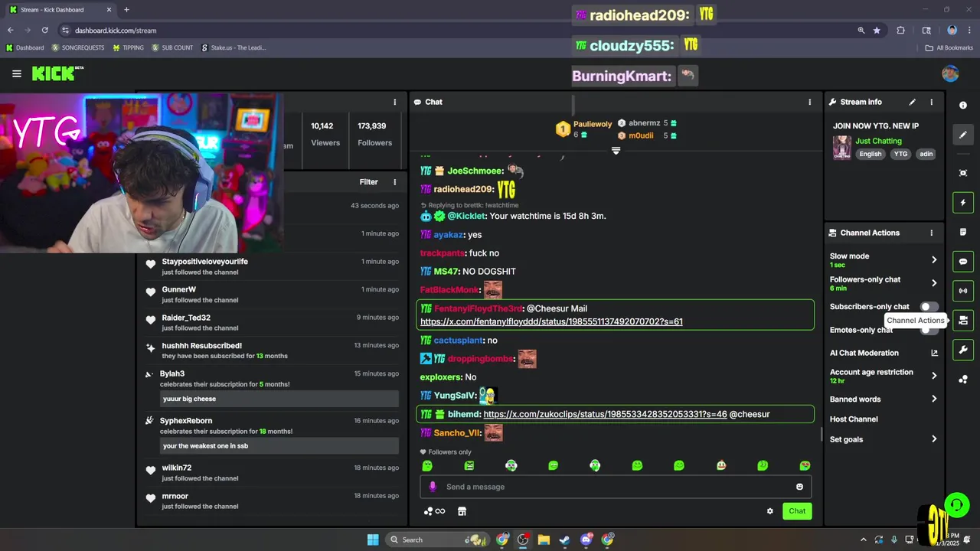Viewport: 980px width, 551px height.
Task: Click the scroll-to-bottom arrow in chat
Action: coord(616,151)
